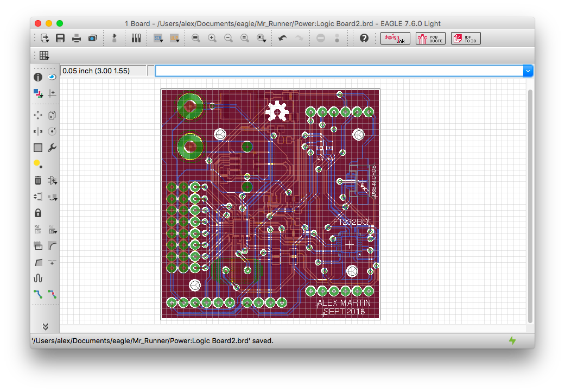
Task: Open the sheets/bars toolbar icon
Action: point(136,38)
